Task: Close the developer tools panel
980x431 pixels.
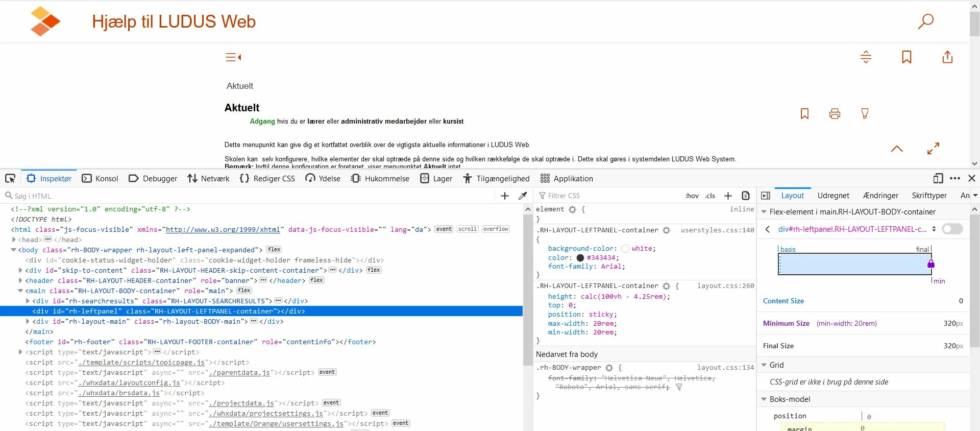Action: 972,178
